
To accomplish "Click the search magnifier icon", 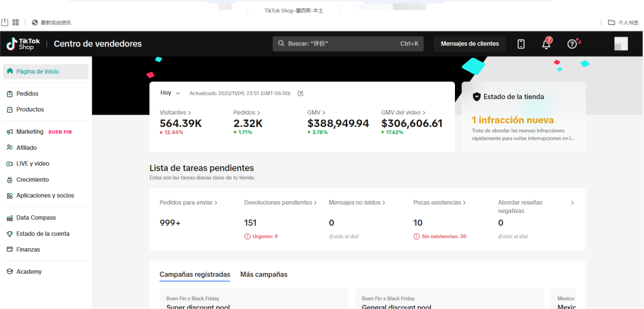I will click(x=281, y=44).
